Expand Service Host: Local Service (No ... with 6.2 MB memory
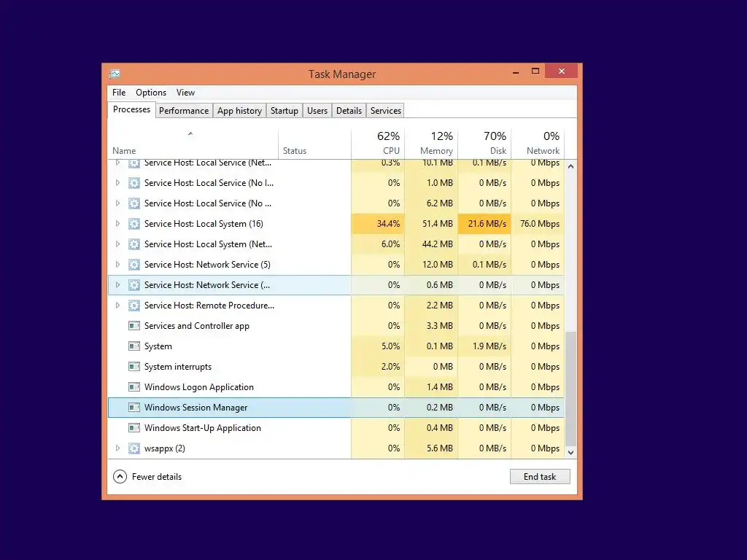 pos(117,203)
